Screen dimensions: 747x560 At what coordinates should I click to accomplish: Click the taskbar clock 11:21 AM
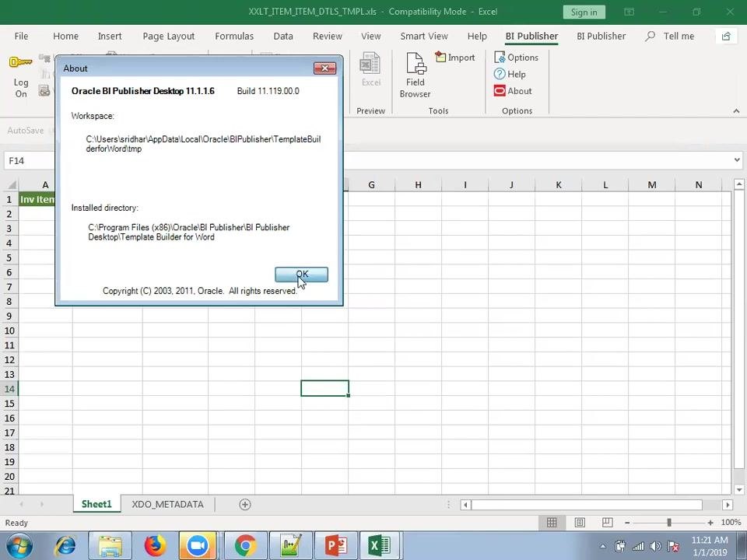tap(710, 540)
